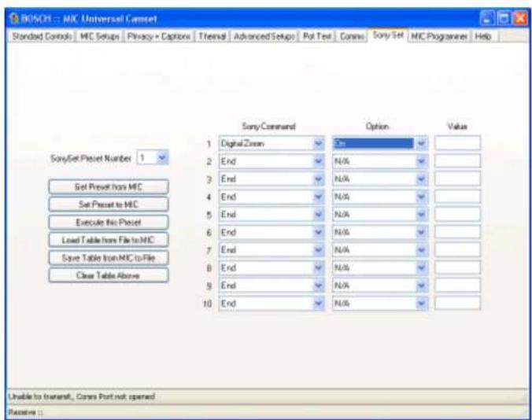This screenshot has width=532, height=420.
Task: Switch to the Pot Test tab
Action: [317, 36]
